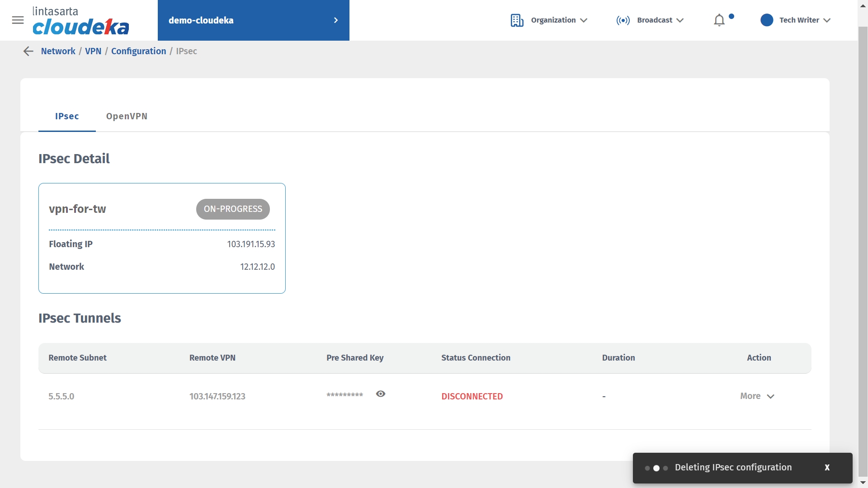Reveal the Pre Shared Key value
Image resolution: width=868 pixels, height=488 pixels.
(x=380, y=394)
